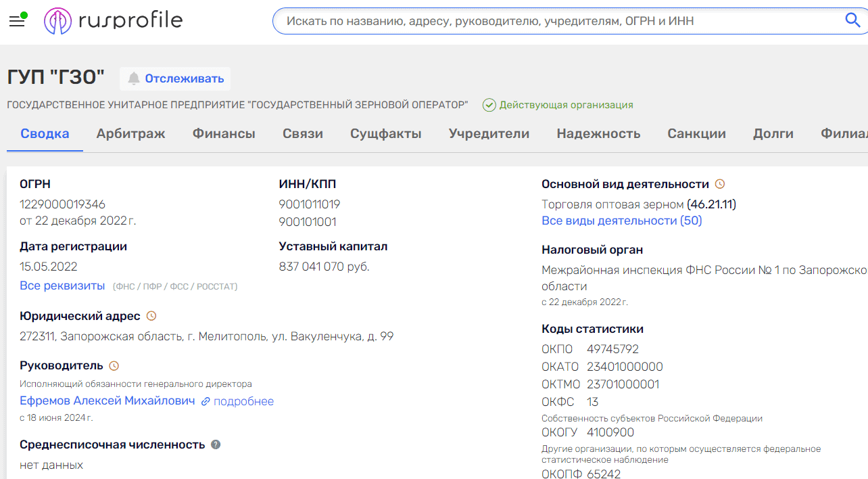
Task: Expand history via clock icon near Руководитель
Action: (x=114, y=365)
